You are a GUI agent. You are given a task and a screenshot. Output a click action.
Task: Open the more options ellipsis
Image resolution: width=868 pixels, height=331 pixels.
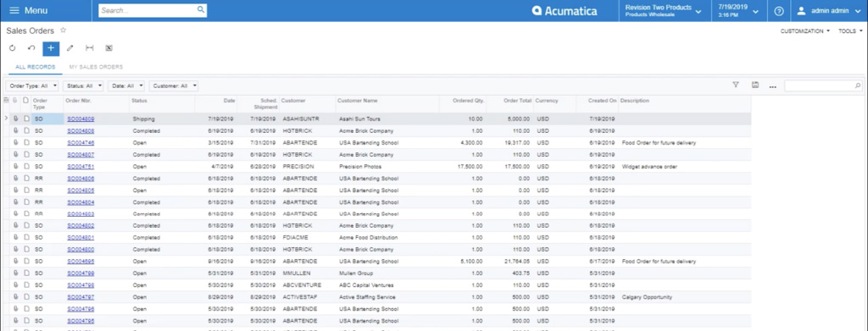[x=773, y=86]
